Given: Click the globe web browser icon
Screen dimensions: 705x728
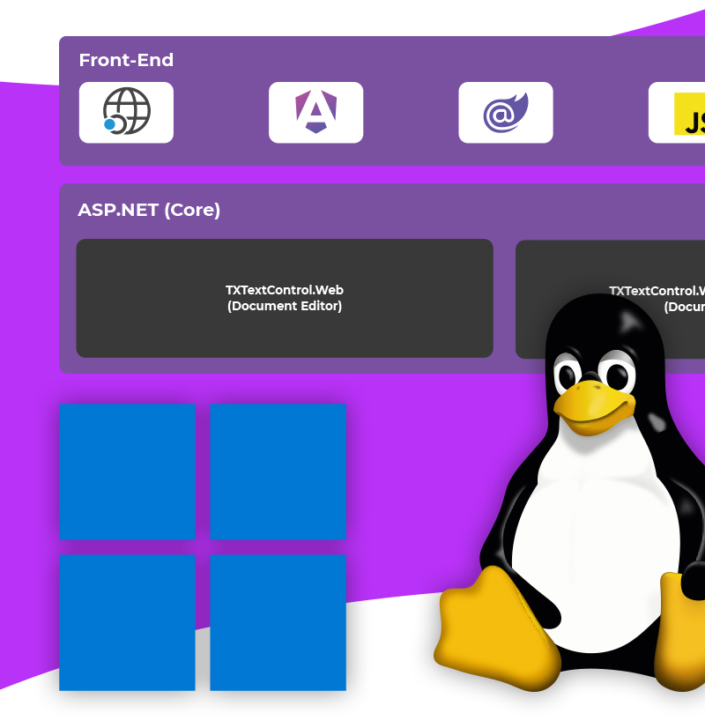Looking at the screenshot, I should [x=126, y=112].
